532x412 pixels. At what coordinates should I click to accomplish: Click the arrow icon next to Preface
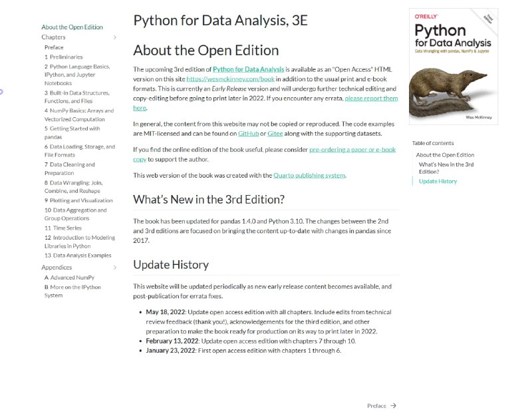(393, 405)
